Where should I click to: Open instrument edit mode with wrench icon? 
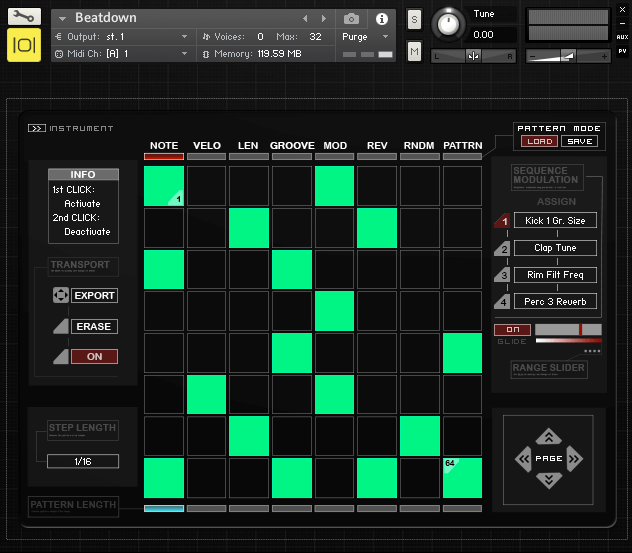tap(24, 17)
